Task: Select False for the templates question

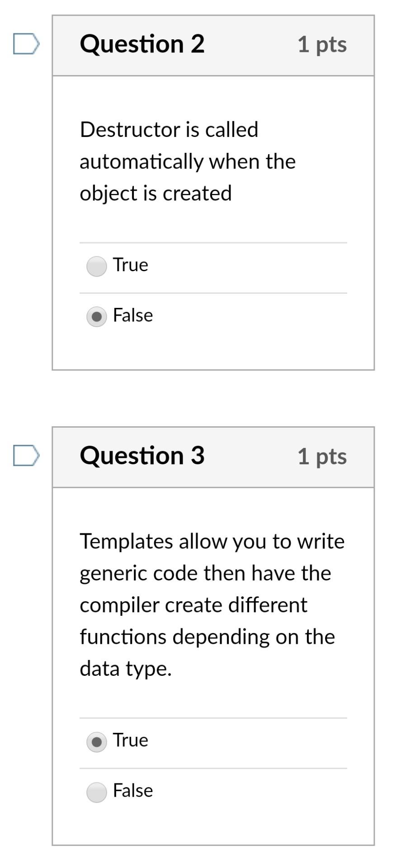Action: click(x=96, y=791)
